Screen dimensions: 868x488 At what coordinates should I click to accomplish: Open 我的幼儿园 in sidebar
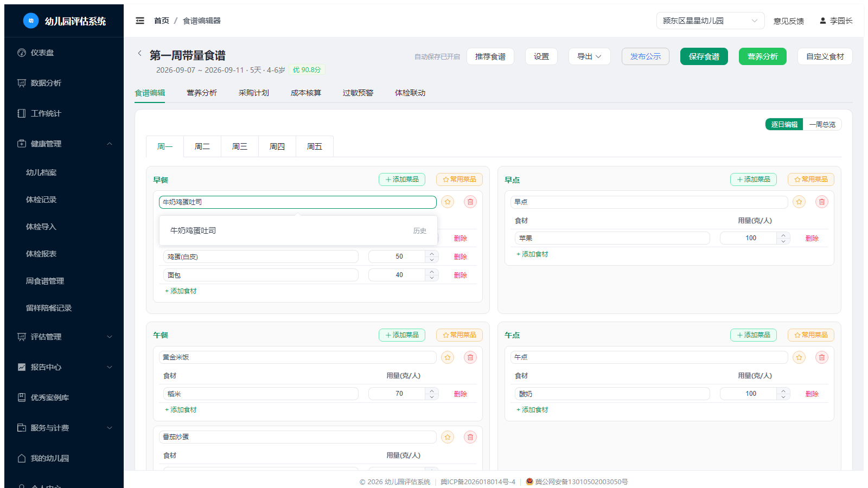(64, 458)
